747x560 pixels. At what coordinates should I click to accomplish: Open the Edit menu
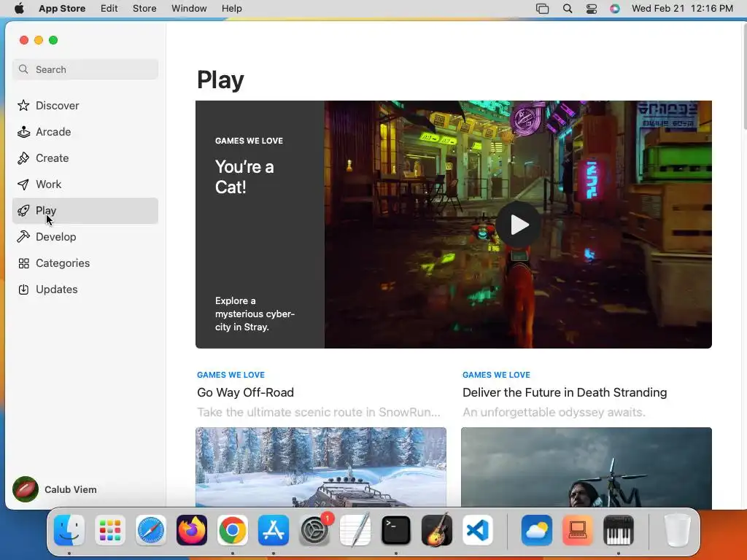(x=109, y=9)
